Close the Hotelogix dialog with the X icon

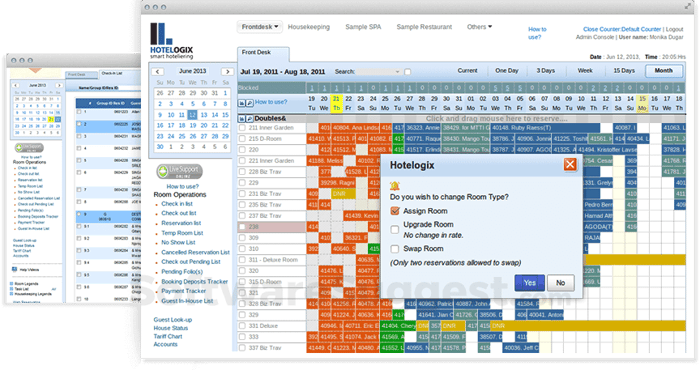pos(570,164)
